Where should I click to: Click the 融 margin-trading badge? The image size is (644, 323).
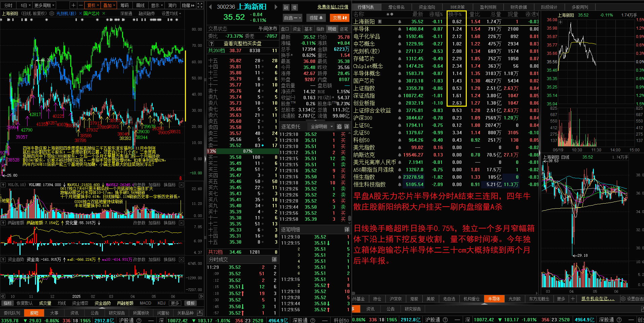point(286,7)
